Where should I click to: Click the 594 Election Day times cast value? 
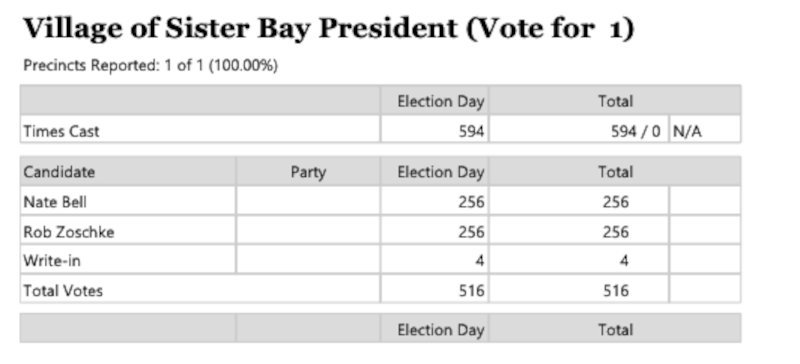point(470,132)
